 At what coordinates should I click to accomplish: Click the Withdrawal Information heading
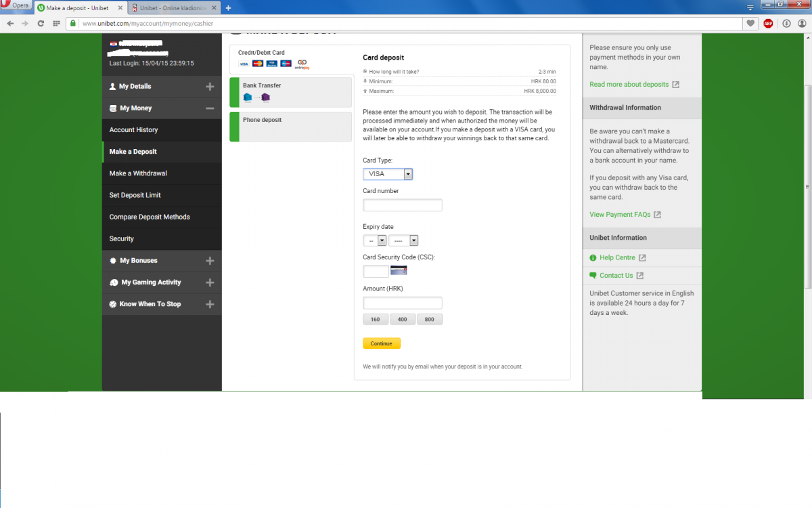coord(625,108)
